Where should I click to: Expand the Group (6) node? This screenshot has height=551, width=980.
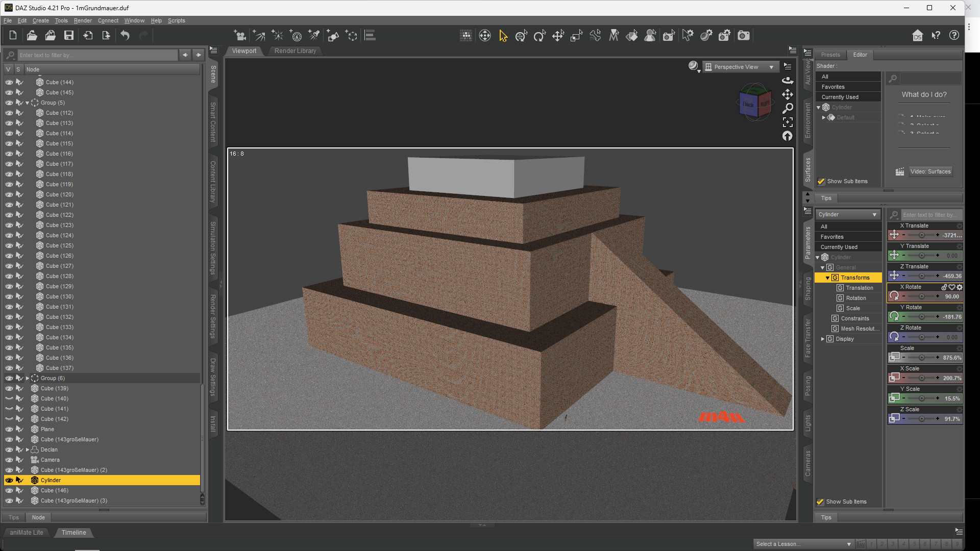28,378
